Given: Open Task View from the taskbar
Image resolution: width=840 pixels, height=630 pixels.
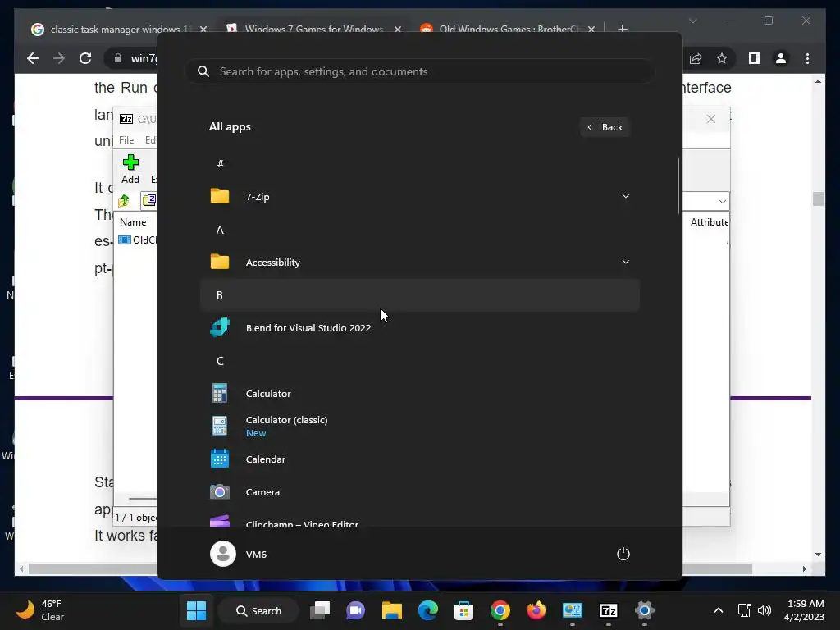Looking at the screenshot, I should click(320, 610).
